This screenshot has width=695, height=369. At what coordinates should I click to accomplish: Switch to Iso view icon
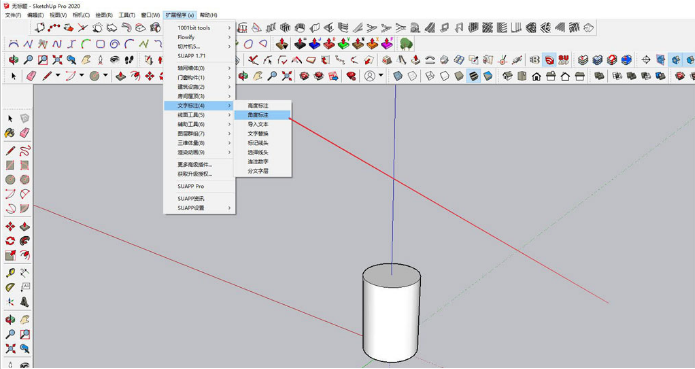[x=508, y=76]
